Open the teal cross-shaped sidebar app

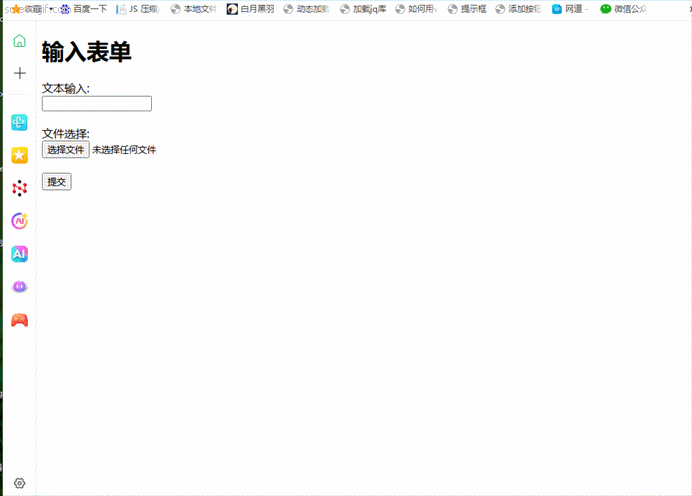19,122
